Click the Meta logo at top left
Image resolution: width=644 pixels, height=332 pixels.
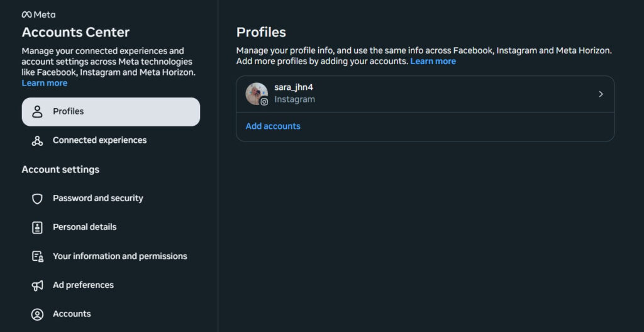pyautogui.click(x=38, y=15)
